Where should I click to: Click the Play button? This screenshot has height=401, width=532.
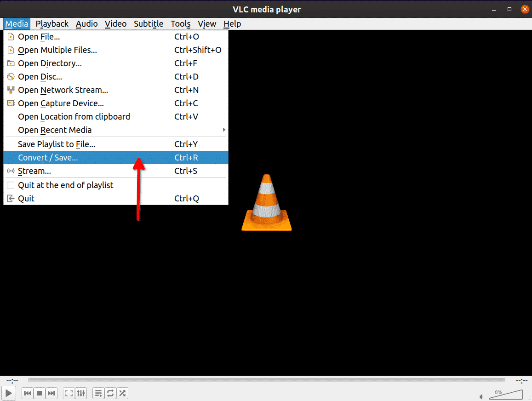click(8, 393)
